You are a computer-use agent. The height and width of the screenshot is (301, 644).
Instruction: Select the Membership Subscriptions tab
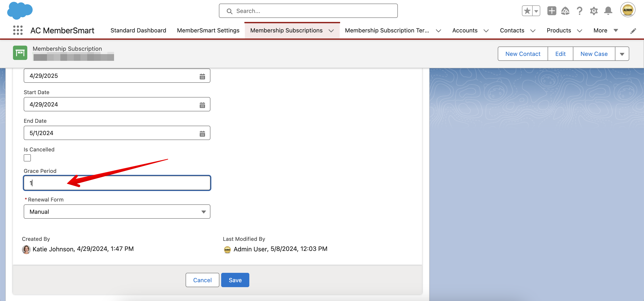pos(286,30)
